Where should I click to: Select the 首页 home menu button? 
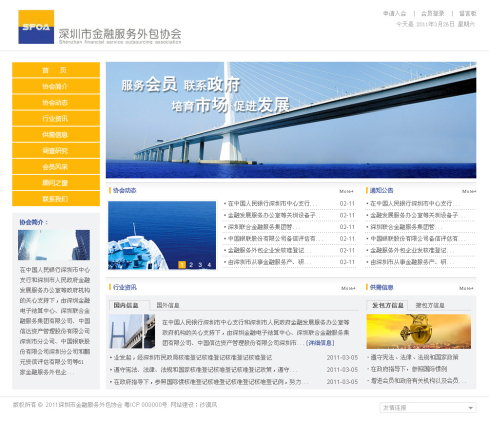pyautogui.click(x=56, y=70)
